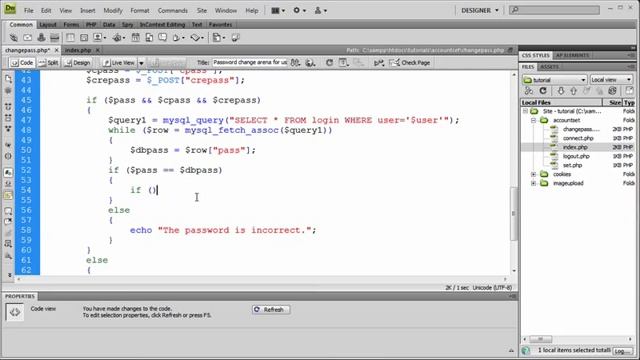640x360 pixels.
Task: Click the Check Browser Compatibility icon
Action: (x=379, y=63)
